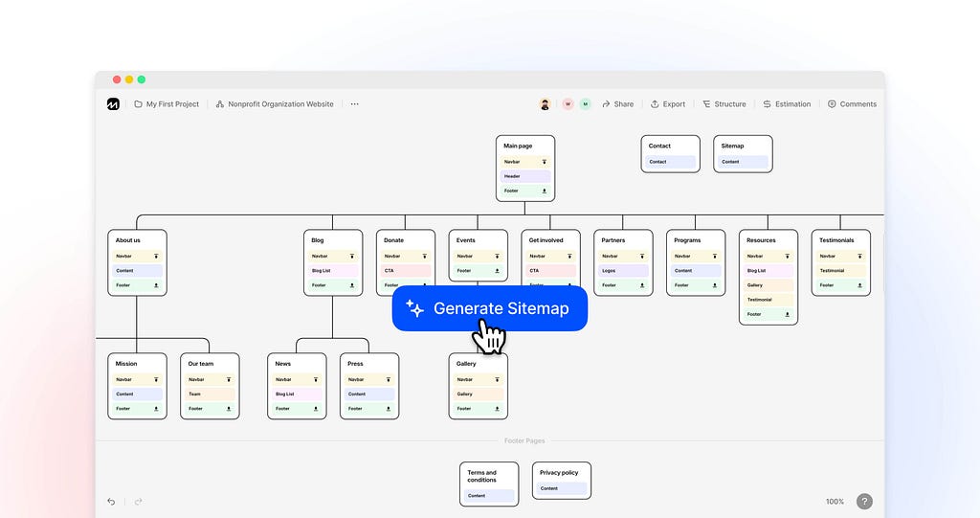Select the Contact page card title
The image size is (980, 518).
pyautogui.click(x=659, y=146)
